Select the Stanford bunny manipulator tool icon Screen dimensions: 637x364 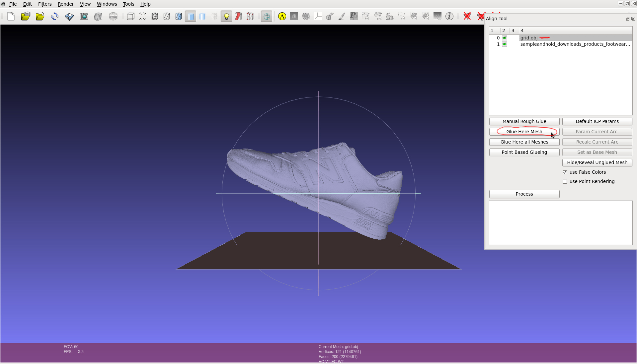(390, 16)
